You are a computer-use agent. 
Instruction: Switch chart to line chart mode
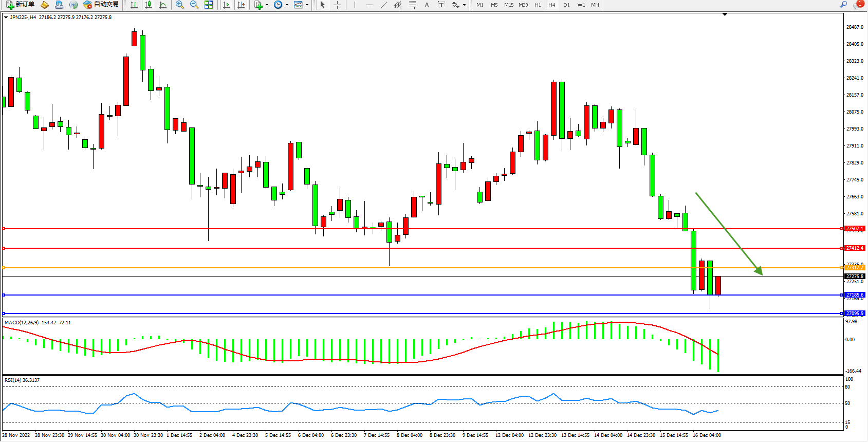click(x=163, y=5)
